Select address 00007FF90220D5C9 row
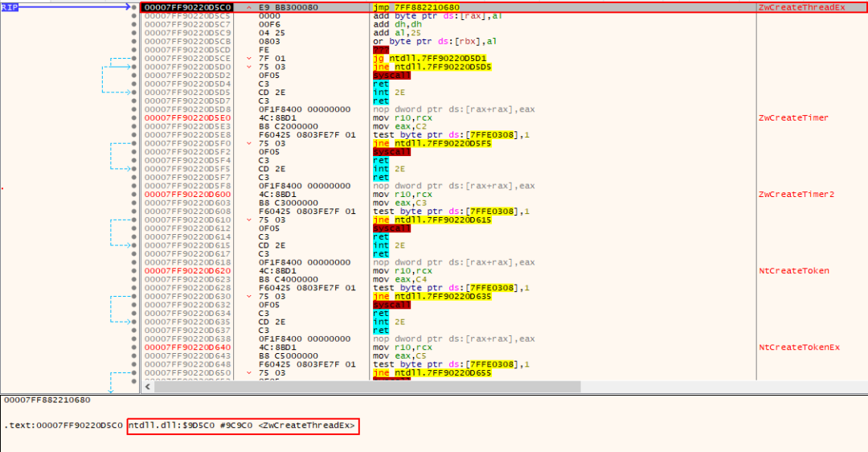 coord(187,33)
